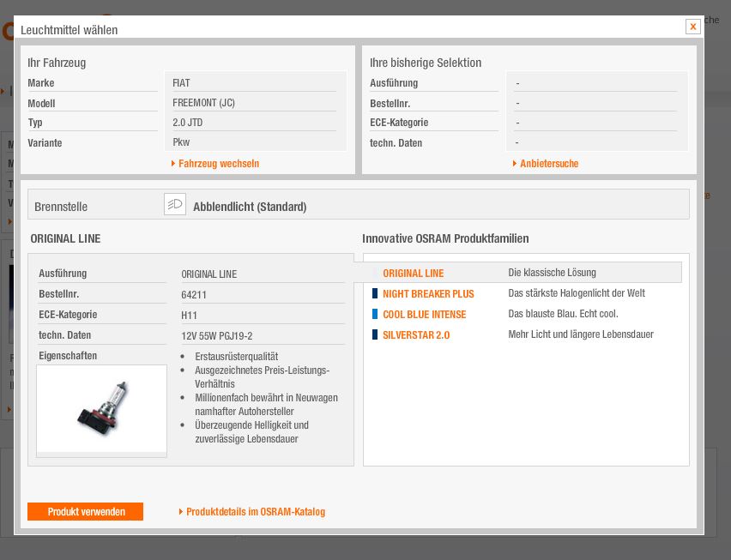731x560 pixels.
Task: Click the low beam headlight icon
Action: [x=175, y=204]
